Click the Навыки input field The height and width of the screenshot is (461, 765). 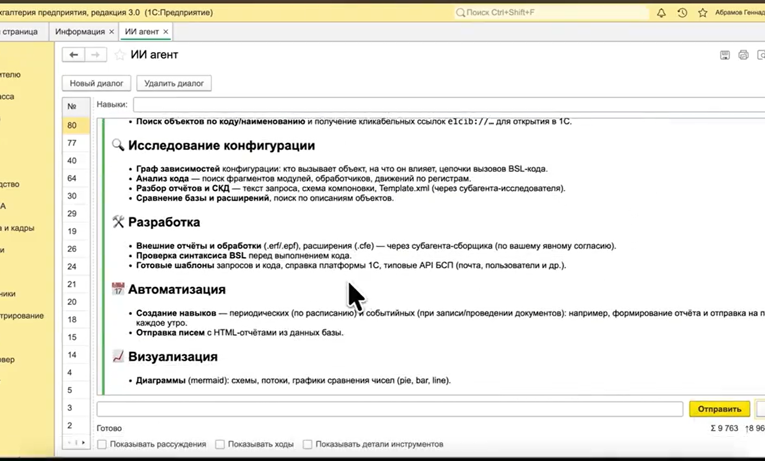[x=449, y=104]
